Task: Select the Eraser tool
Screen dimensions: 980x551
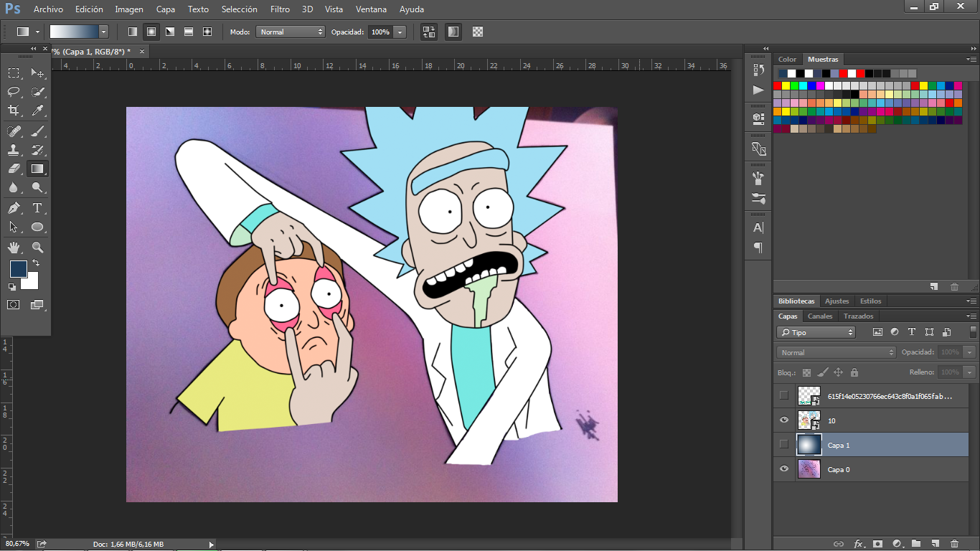Action: (14, 169)
